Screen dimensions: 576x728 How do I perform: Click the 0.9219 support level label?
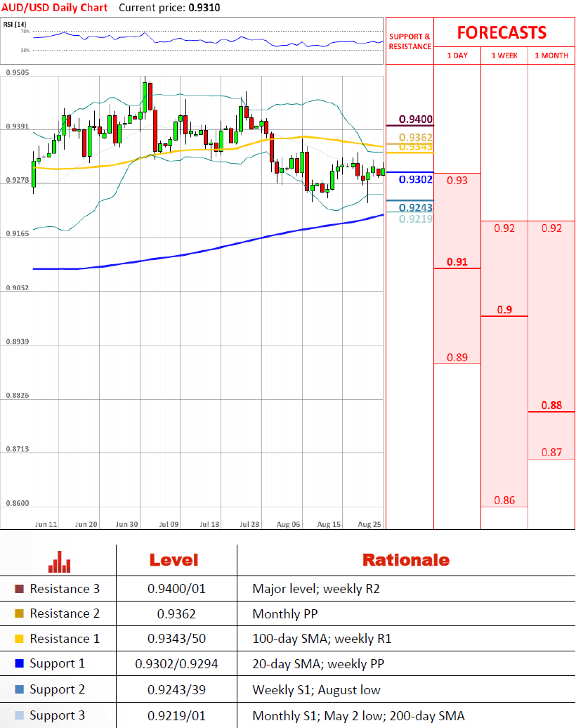coord(416,219)
